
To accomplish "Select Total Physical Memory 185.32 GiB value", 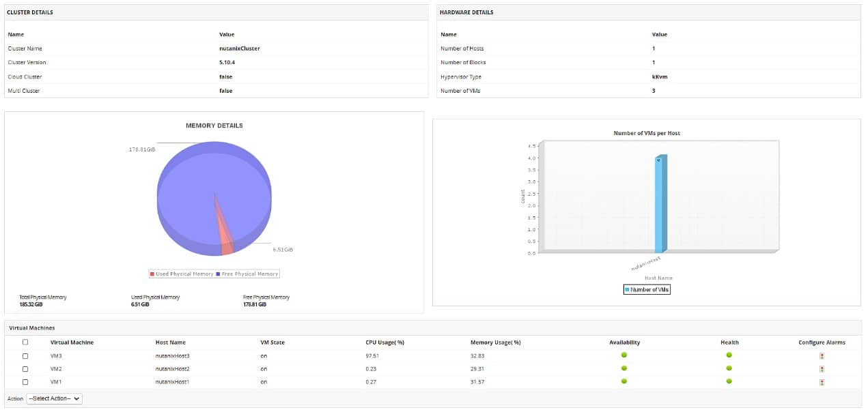I will tap(31, 304).
